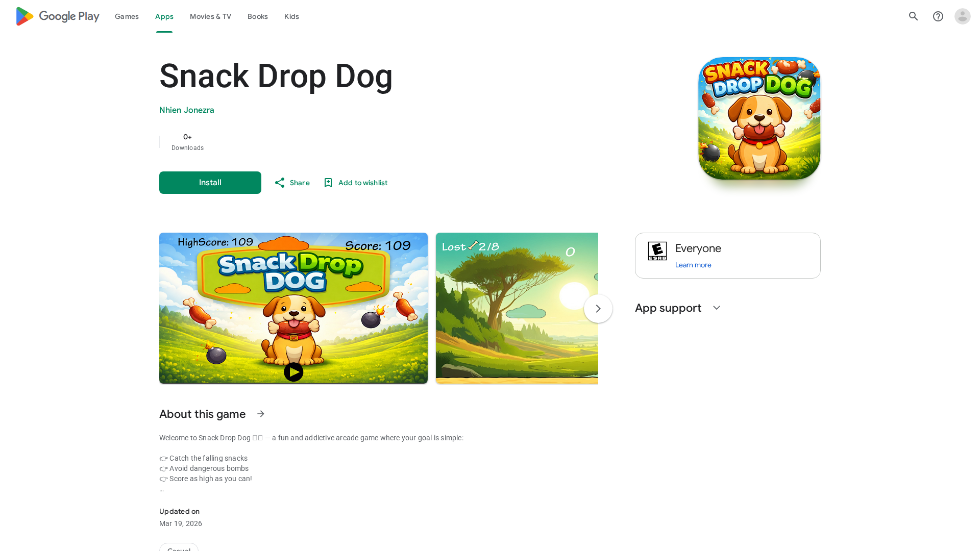Screen dimensions: 980x551
Task: Open the search icon in header
Action: (914, 16)
